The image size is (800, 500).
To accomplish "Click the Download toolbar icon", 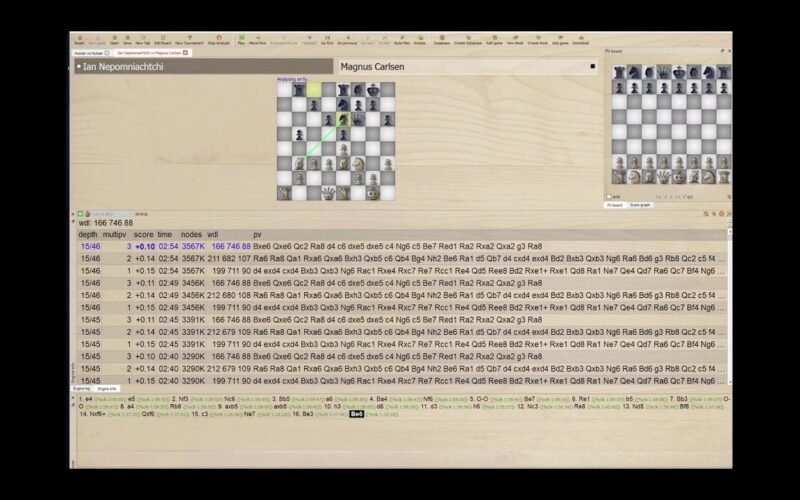I will tap(581, 40).
